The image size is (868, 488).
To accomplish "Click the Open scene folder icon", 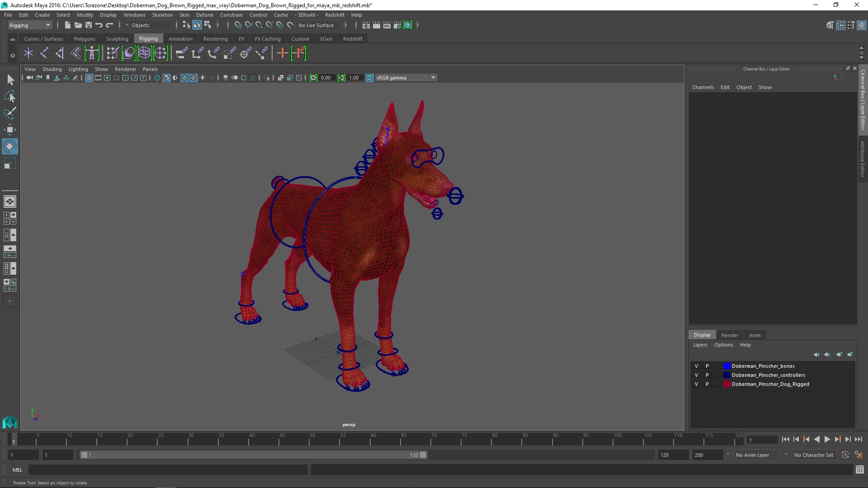I will (78, 25).
